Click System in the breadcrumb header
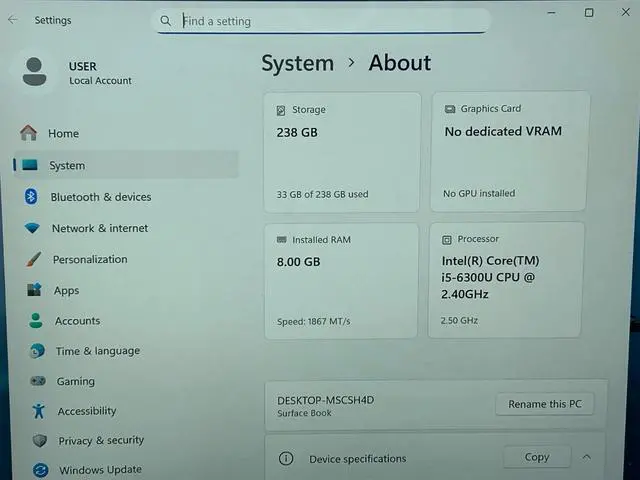 coord(297,63)
